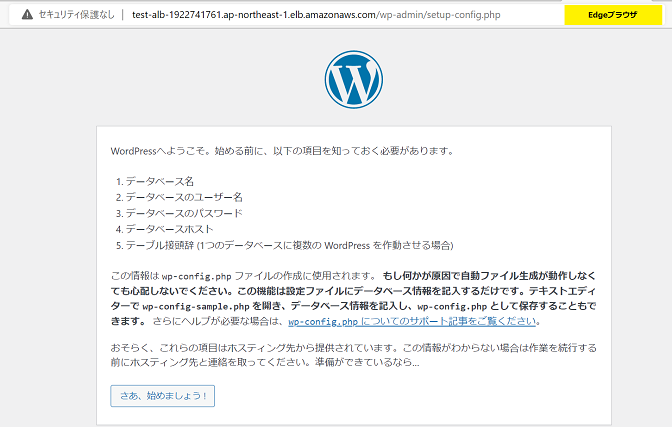
Task: Click the 'おそらく、これらの項目は' paragraph
Action: [354, 355]
